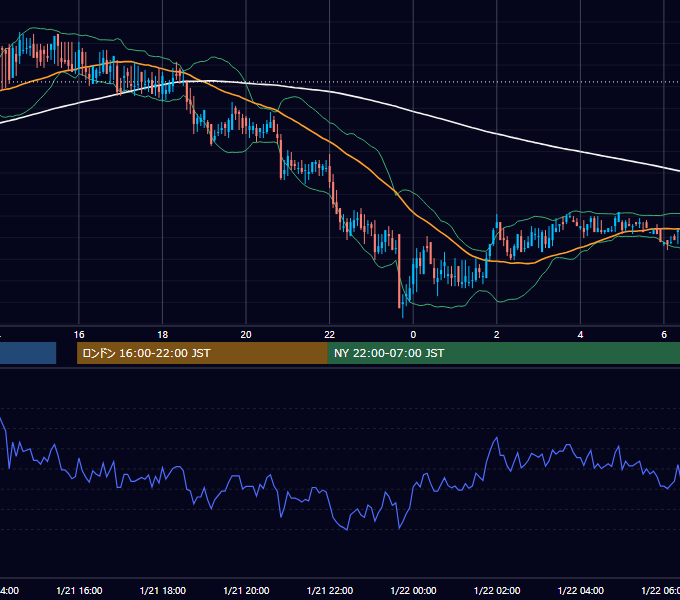Click the 18 hour label on the price chart axis
This screenshot has height=600, width=680.
tap(163, 335)
